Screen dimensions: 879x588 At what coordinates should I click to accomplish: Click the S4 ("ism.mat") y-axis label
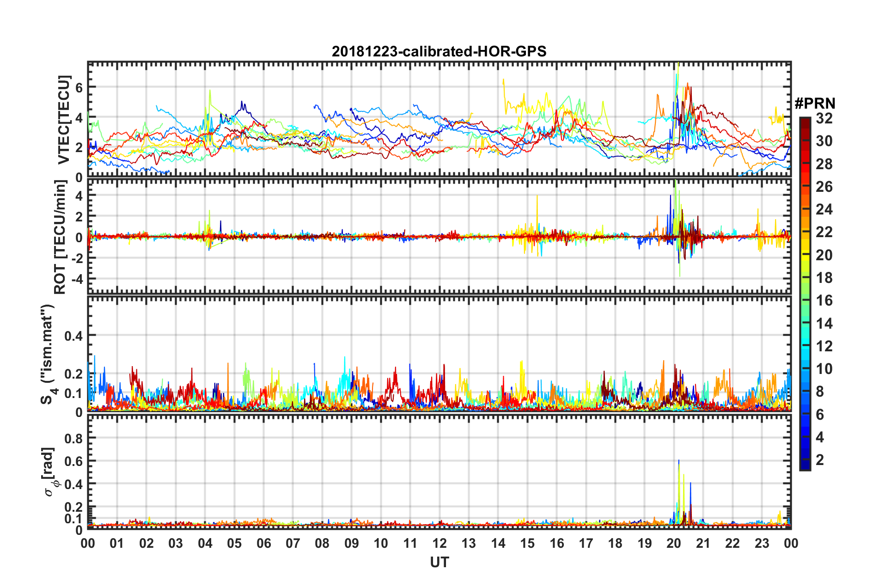[x=49, y=354]
